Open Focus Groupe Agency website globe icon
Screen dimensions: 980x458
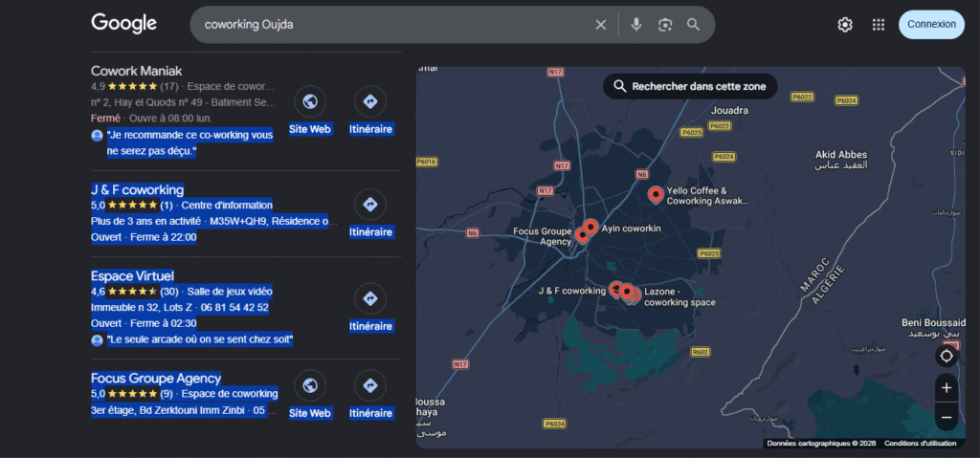(x=310, y=385)
